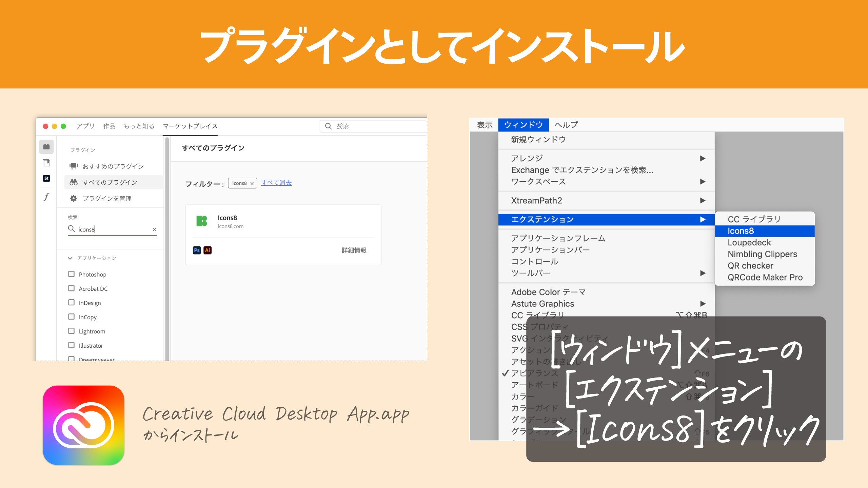
Task: Collapse the アプリケーション filter section
Action: [70, 258]
